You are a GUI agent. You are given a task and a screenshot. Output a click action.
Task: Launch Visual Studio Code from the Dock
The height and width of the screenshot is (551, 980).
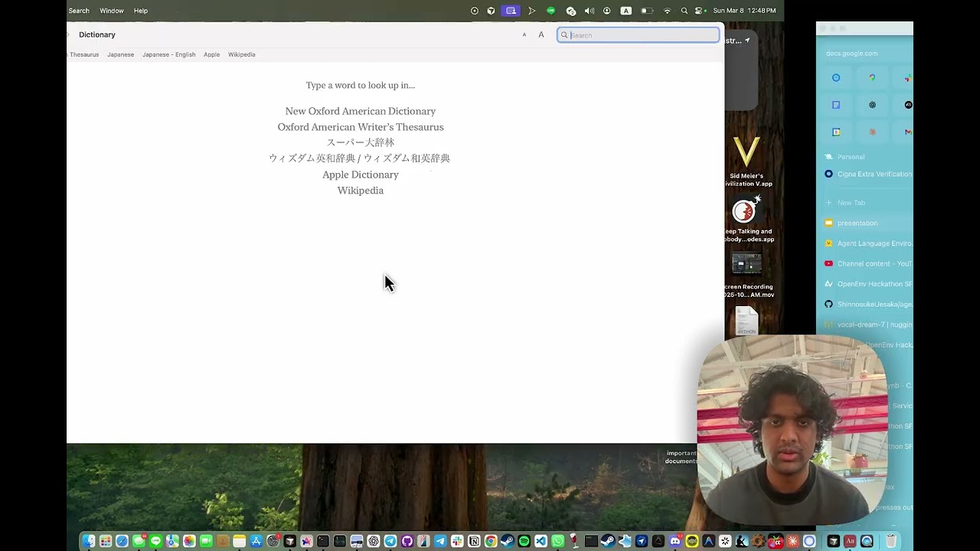coord(541,541)
